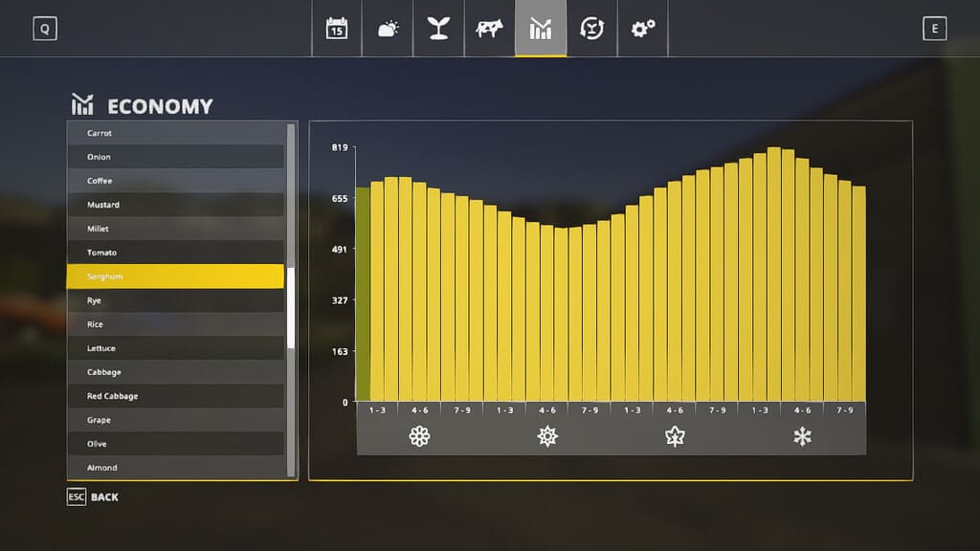Viewport: 980px width, 551px height.
Task: Click the summer sun season icon
Action: point(547,437)
